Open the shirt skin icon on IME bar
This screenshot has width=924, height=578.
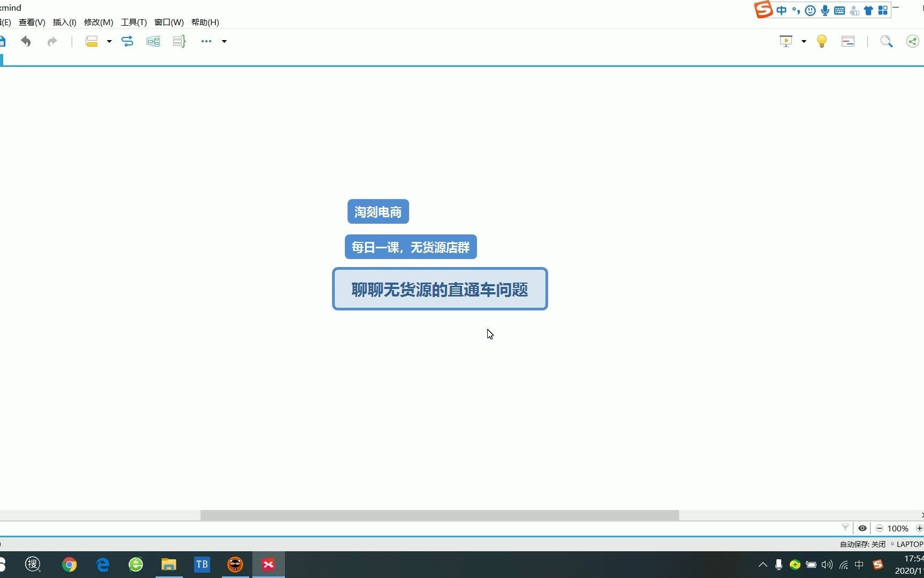pos(868,10)
